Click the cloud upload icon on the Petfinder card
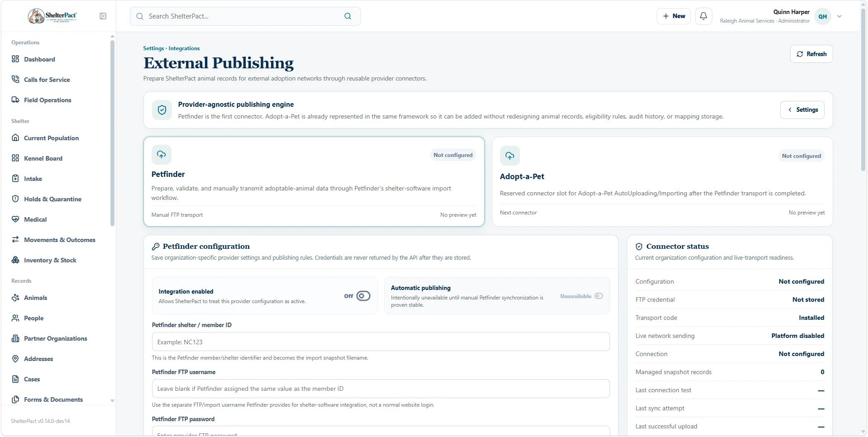 click(x=162, y=155)
